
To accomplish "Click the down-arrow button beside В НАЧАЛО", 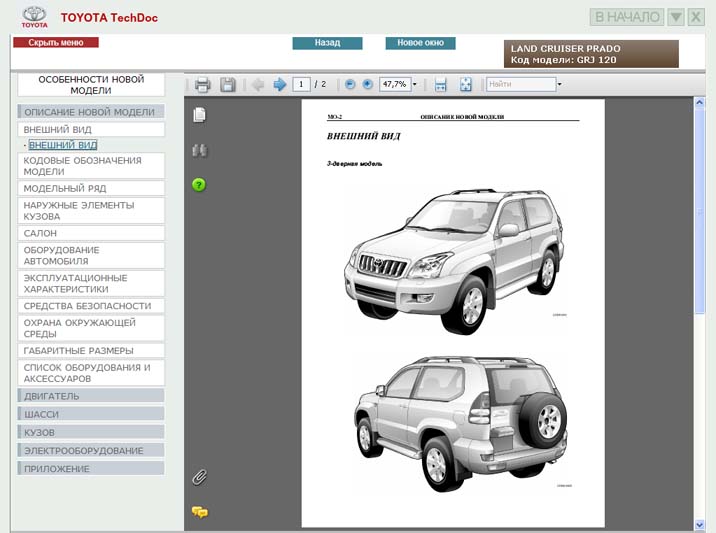I will click(x=676, y=17).
